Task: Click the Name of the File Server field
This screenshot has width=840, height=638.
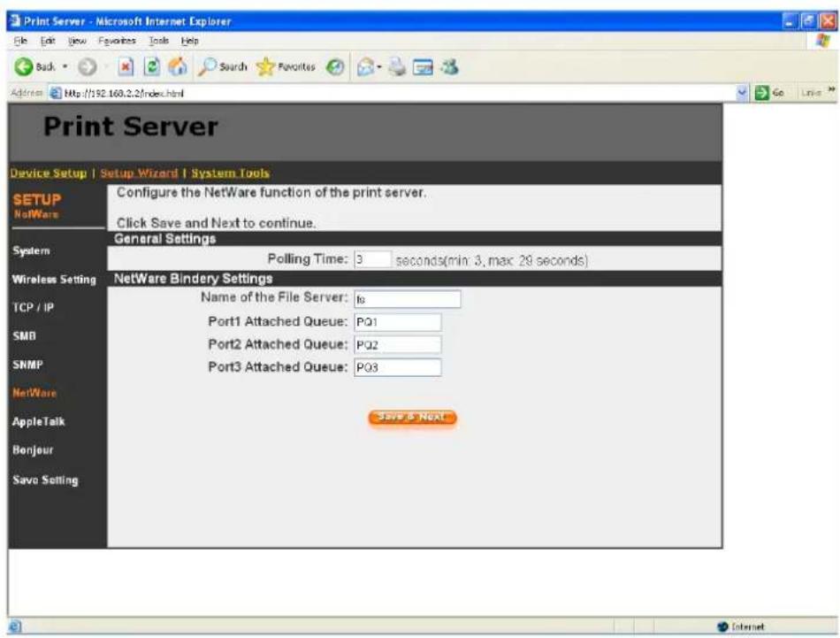Action: click(407, 299)
